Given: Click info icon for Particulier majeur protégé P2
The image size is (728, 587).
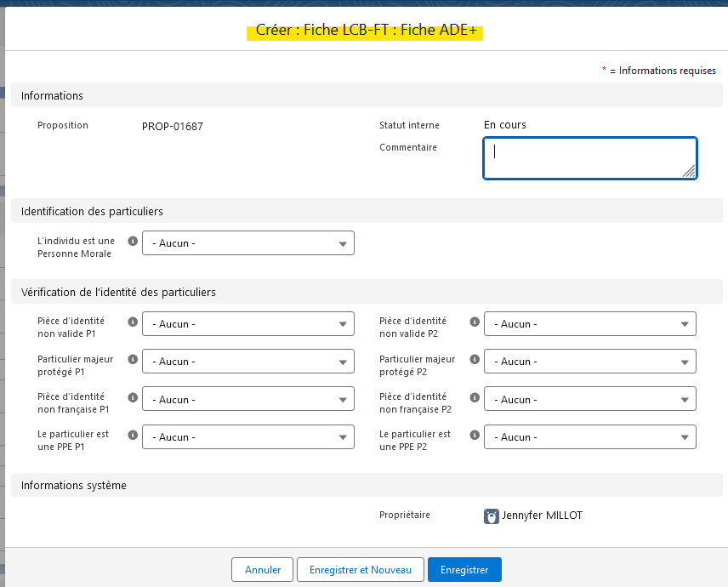Looking at the screenshot, I should (x=475, y=360).
